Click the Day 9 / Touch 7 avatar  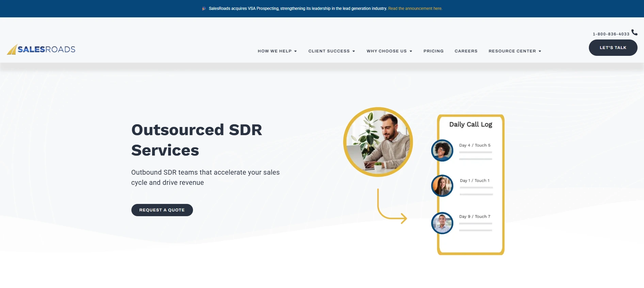click(442, 223)
